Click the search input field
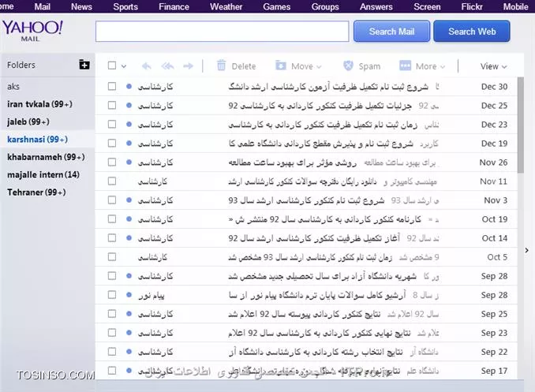This screenshot has height=392, width=535. pyautogui.click(x=222, y=32)
